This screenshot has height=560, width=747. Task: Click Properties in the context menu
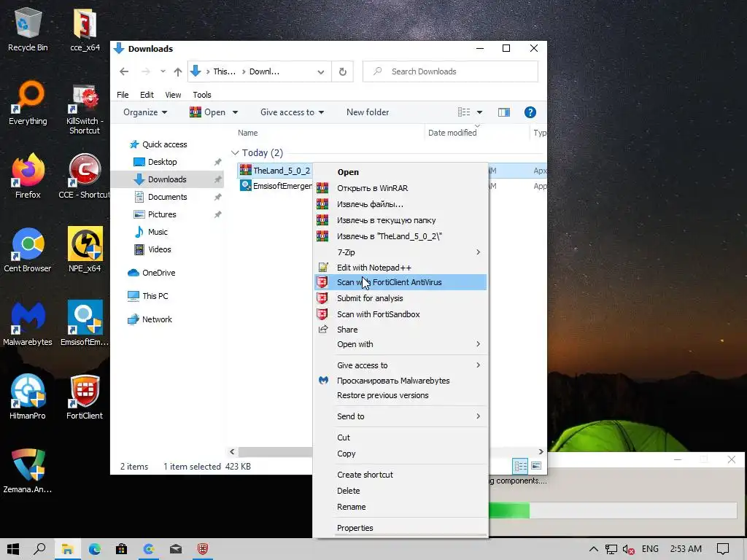point(401,528)
